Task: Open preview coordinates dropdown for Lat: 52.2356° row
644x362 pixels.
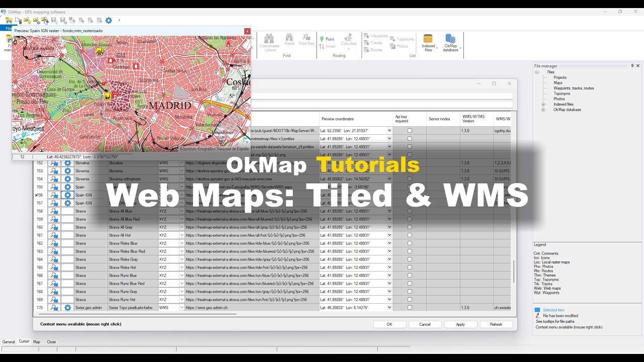Action: (389, 131)
